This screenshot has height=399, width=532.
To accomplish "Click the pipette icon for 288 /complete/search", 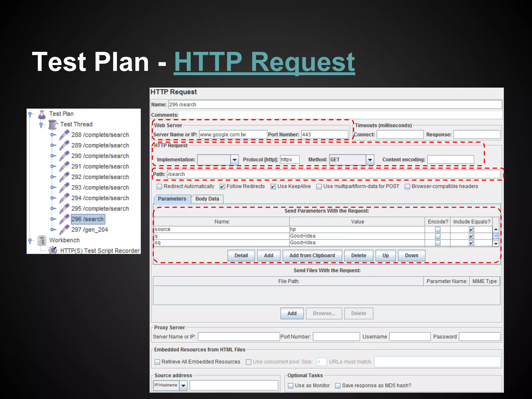I will tap(64, 135).
